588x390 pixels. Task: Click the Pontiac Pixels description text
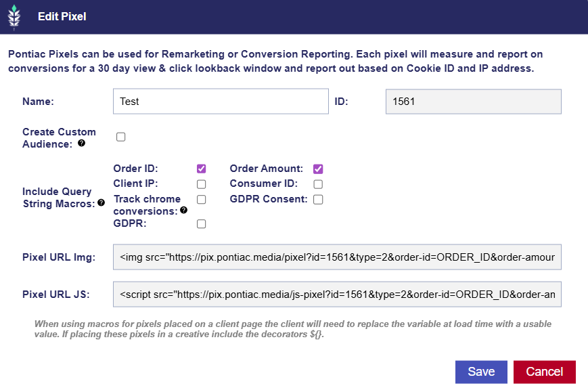[275, 61]
